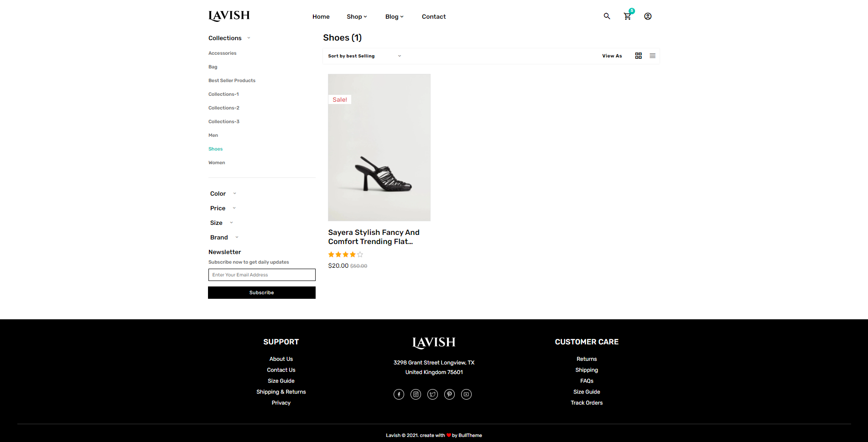Image resolution: width=868 pixels, height=442 pixels.
Task: Open the shopping cart icon
Action: (x=628, y=16)
